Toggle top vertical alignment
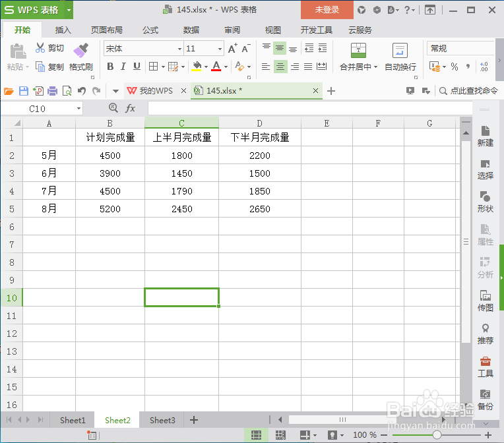504x443 pixels. coord(266,48)
